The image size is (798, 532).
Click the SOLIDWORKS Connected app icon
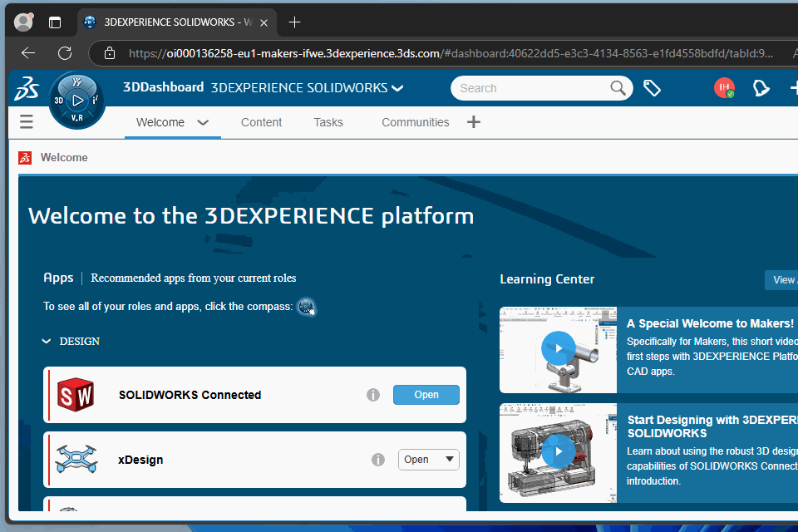76,395
